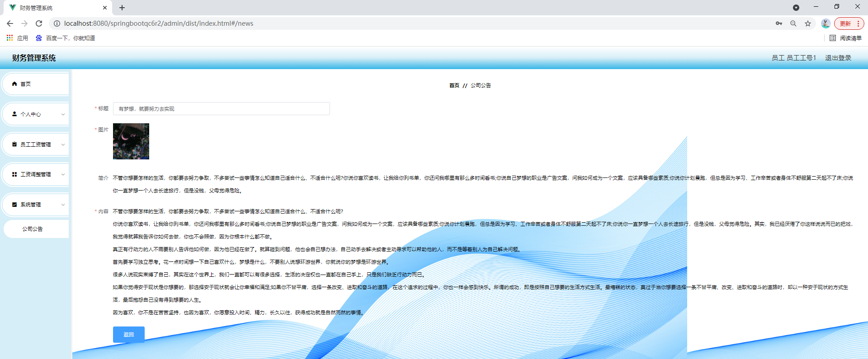The height and width of the screenshot is (359, 868).
Task: Reload the page
Action: pos(39,23)
